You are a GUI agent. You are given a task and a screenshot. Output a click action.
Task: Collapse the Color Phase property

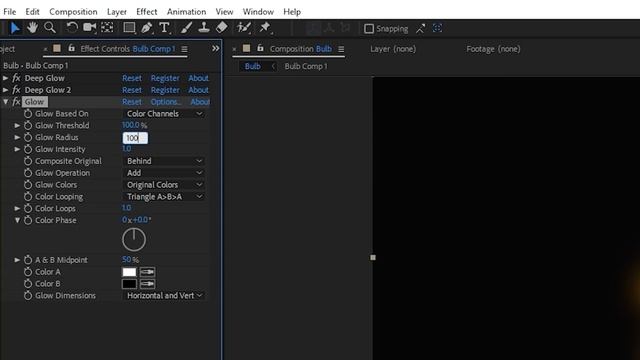17,220
